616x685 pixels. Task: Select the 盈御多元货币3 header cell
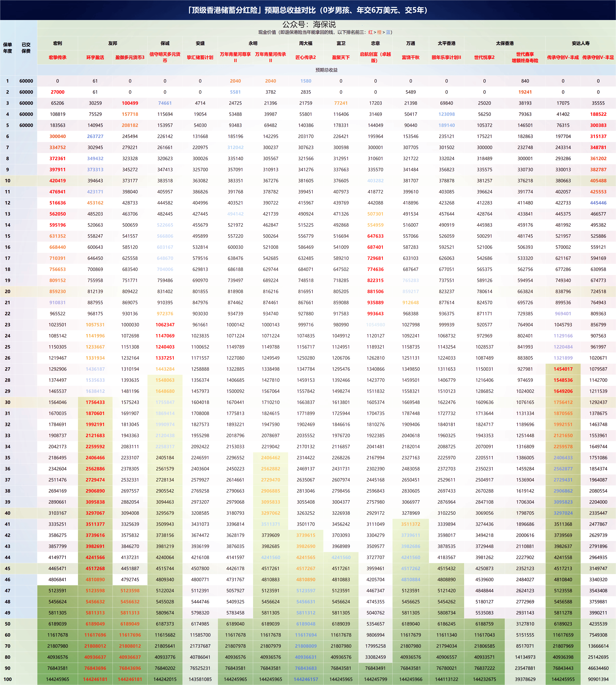click(x=130, y=57)
